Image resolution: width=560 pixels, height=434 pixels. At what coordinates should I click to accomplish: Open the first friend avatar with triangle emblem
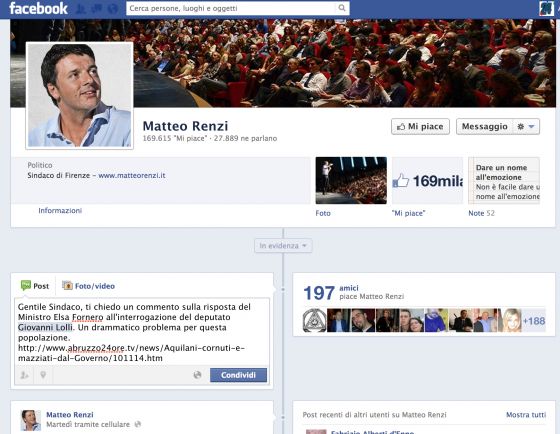(315, 320)
